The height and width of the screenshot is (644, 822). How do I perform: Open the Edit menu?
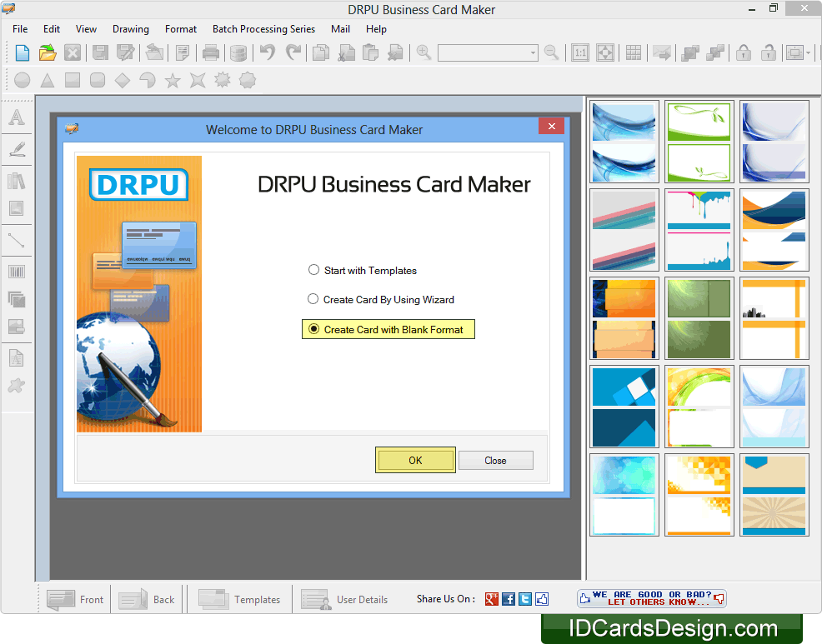[52, 29]
